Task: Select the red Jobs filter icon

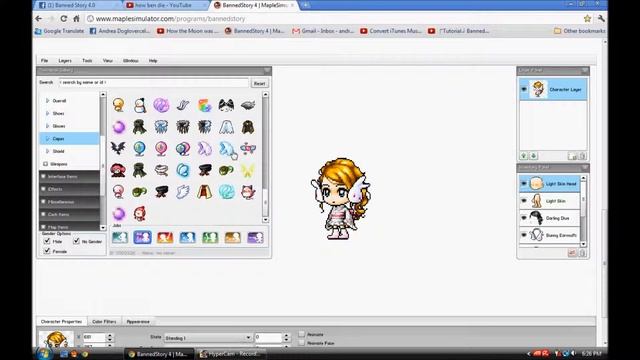Action: tap(165, 238)
